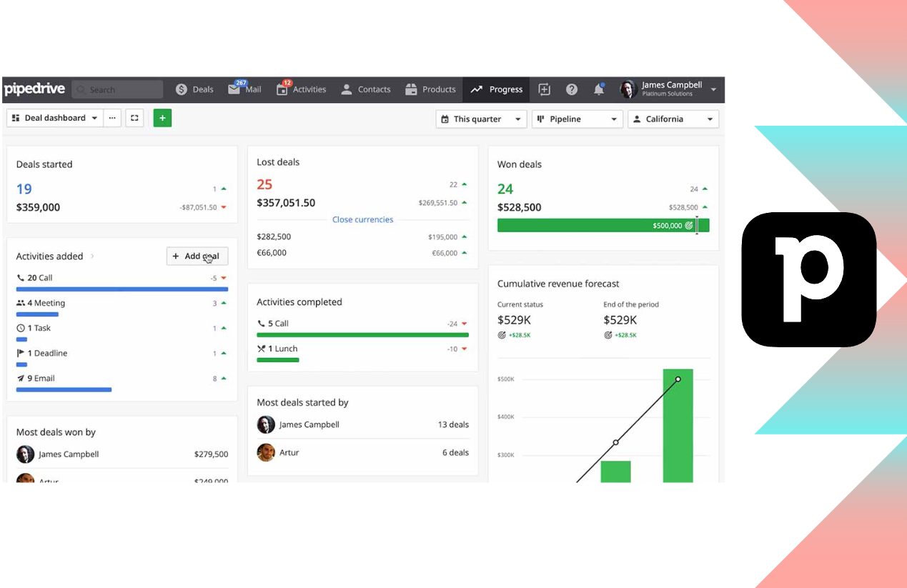Click James Campbell's avatar under Most deals won by
This screenshot has height=588, width=907.
pos(25,454)
